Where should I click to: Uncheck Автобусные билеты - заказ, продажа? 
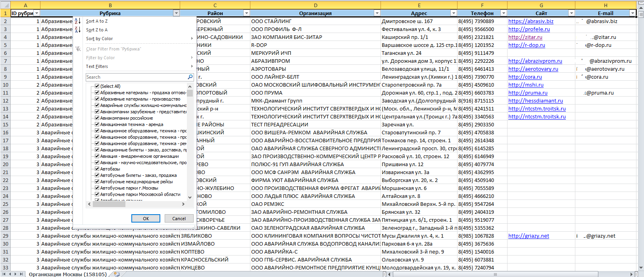tap(97, 175)
